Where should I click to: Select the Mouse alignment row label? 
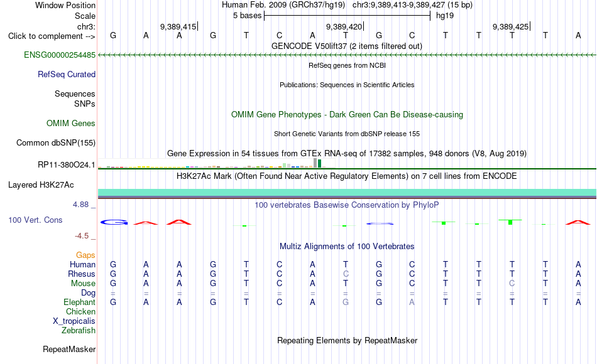click(x=83, y=284)
